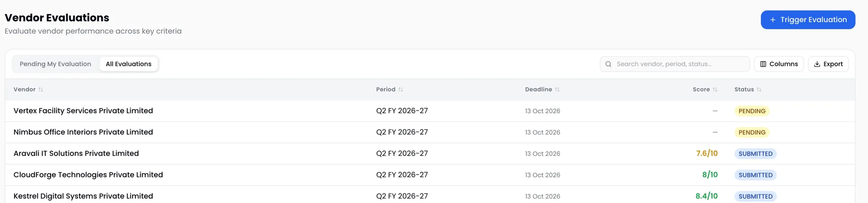Click SUBMITTED badge for Kestrel Digital Systems
868x203 pixels.
pos(756,196)
